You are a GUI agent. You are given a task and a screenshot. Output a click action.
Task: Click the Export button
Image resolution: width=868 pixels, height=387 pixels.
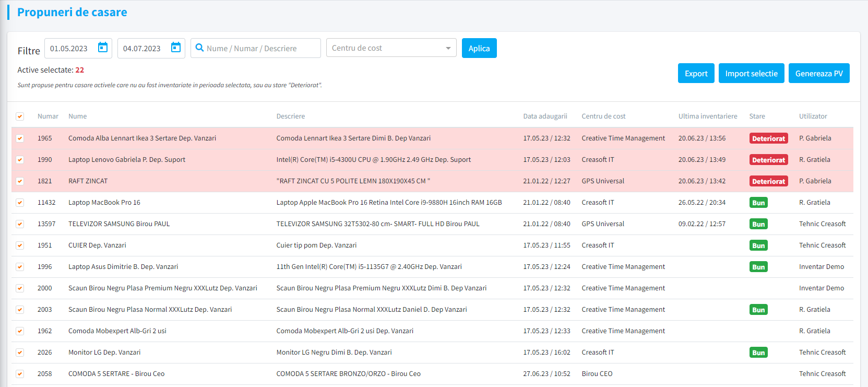(696, 73)
